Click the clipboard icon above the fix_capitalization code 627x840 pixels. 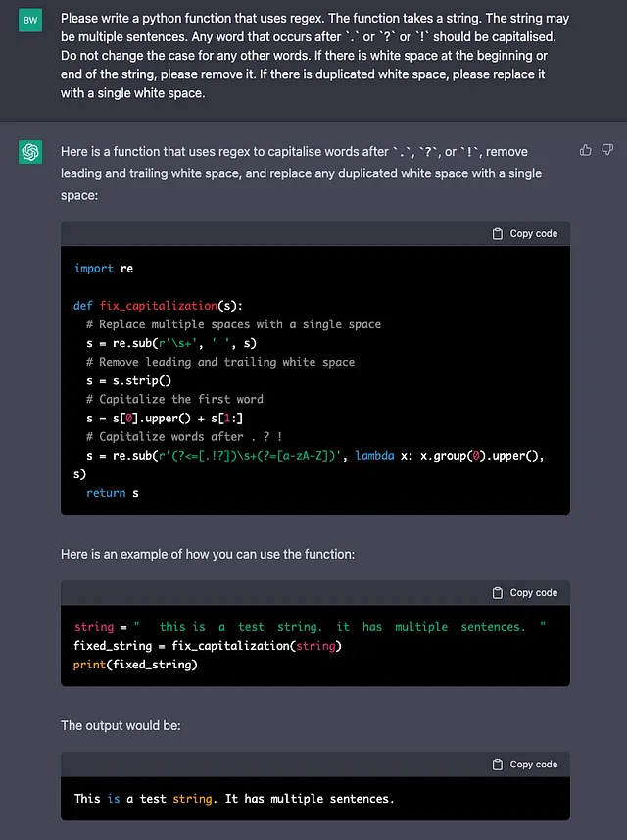tap(498, 234)
